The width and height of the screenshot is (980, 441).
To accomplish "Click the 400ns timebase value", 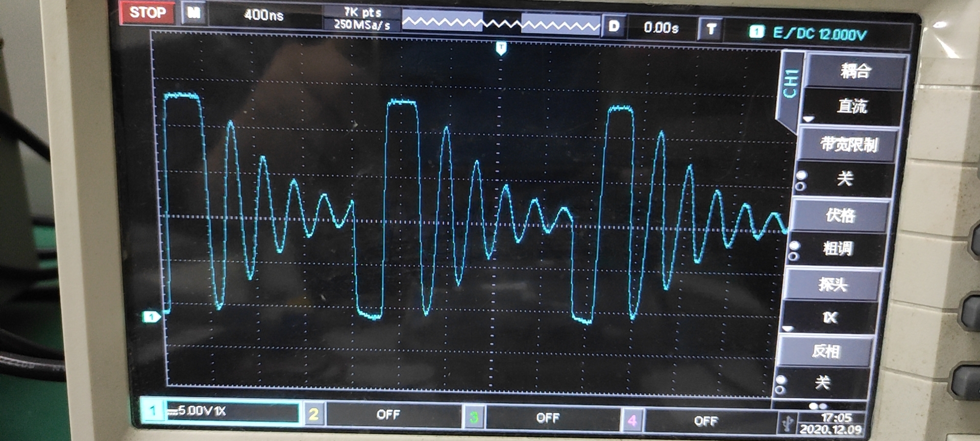I will tap(263, 15).
